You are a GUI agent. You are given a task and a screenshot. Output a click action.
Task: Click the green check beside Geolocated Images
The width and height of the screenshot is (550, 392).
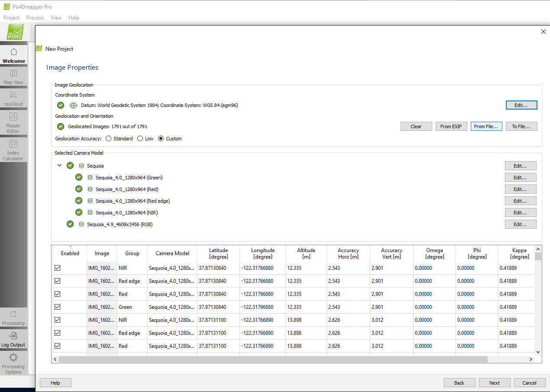click(61, 126)
